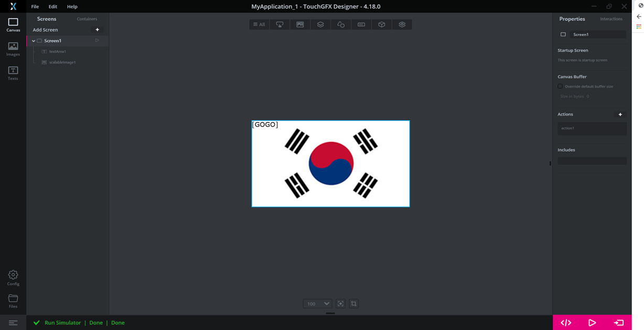This screenshot has width=644, height=330.
Task: Open the detailed log menu icon
Action: (x=13, y=323)
